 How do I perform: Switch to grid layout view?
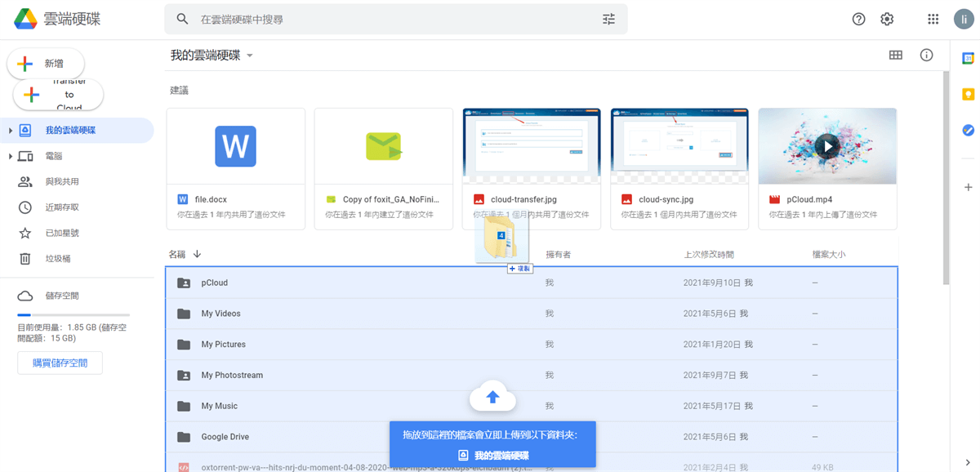click(896, 55)
